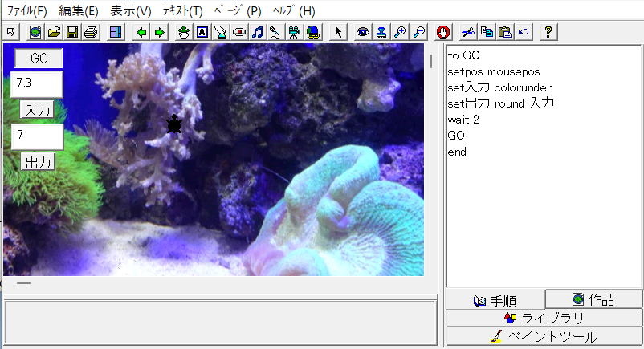
Task: Select the black pointer arrow tool
Action: coord(338,31)
